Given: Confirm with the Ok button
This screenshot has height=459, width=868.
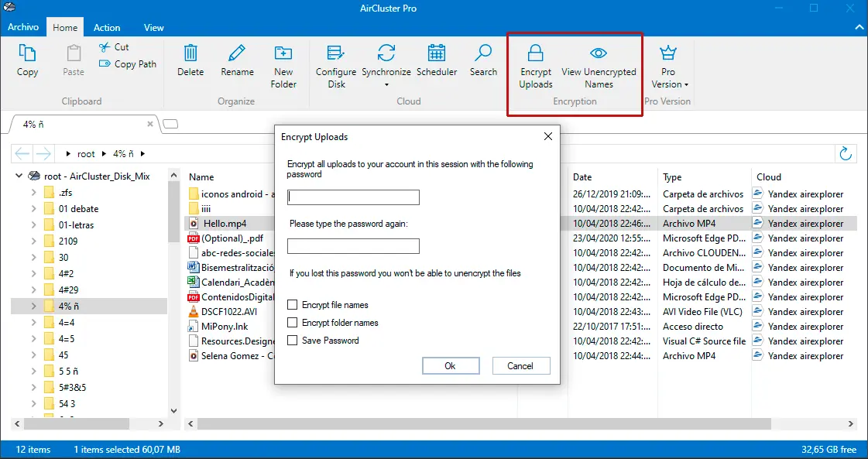Looking at the screenshot, I should [x=450, y=366].
